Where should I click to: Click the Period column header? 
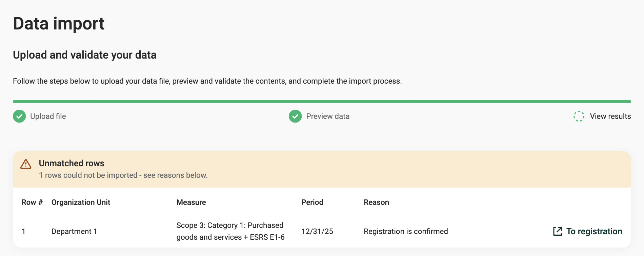(x=312, y=202)
